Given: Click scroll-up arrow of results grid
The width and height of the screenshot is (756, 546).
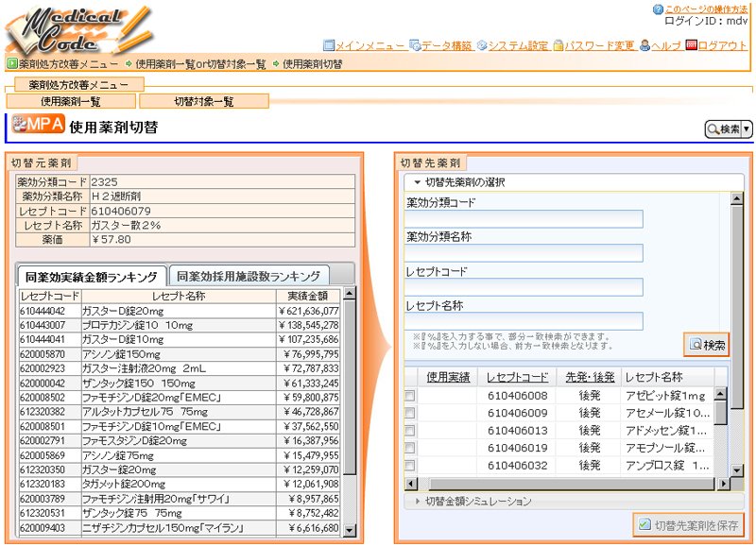Looking at the screenshot, I should [720, 393].
